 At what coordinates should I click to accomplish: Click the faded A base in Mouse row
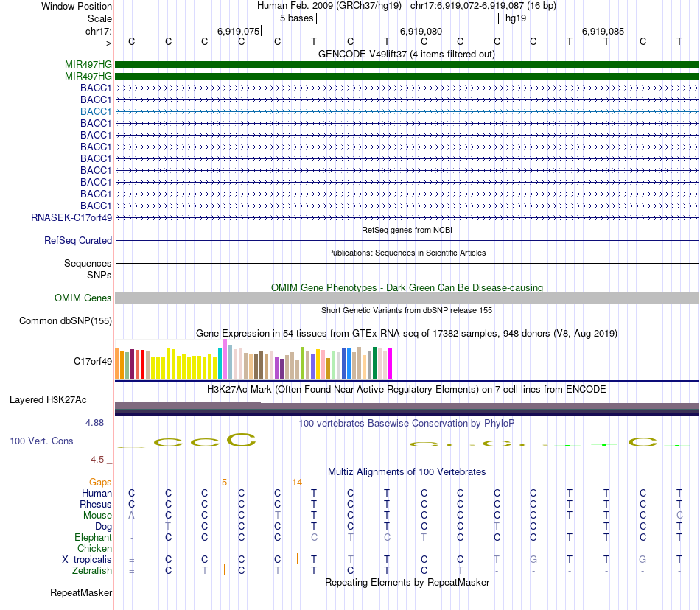click(131, 516)
